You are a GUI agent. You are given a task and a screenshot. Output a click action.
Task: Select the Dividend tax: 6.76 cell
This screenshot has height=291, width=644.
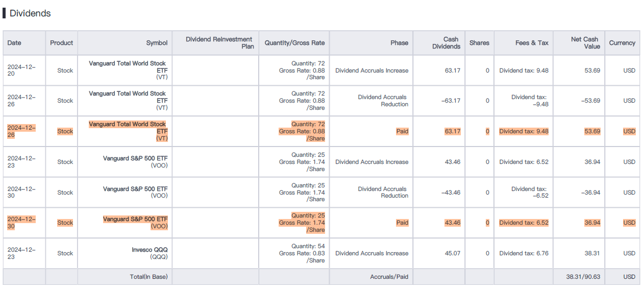click(524, 253)
